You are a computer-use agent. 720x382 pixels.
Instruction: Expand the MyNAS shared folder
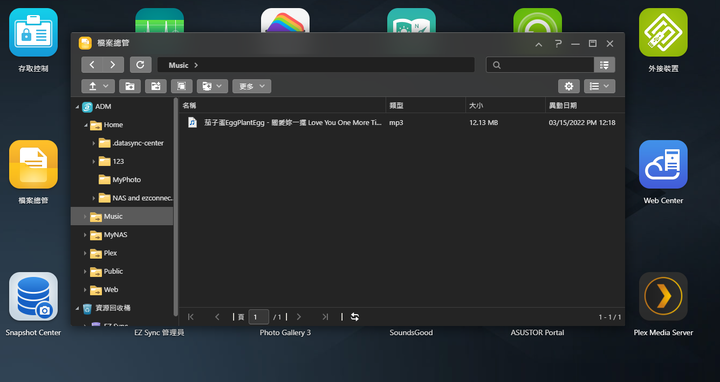click(x=85, y=235)
